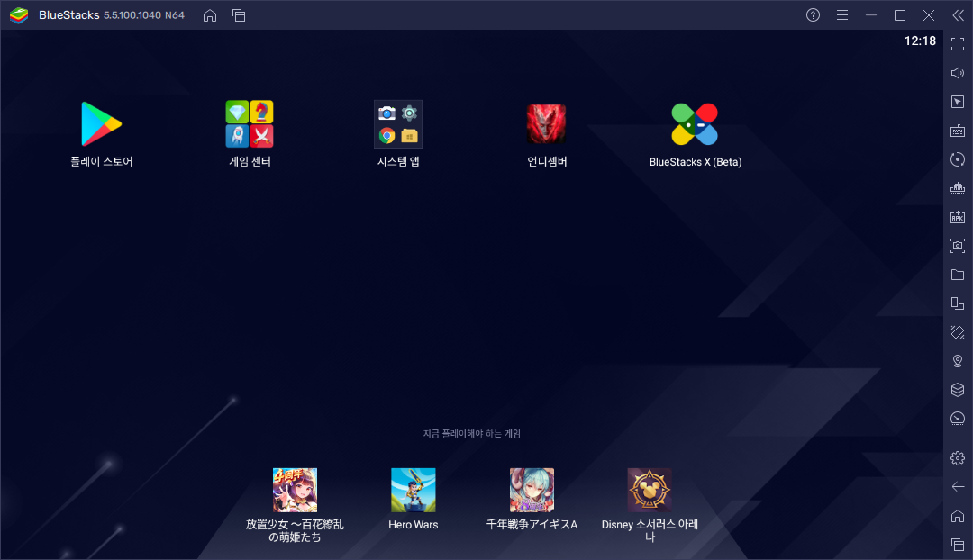The image size is (973, 560).
Task: Open the multi-instance manager layers icon
Action: point(958,390)
